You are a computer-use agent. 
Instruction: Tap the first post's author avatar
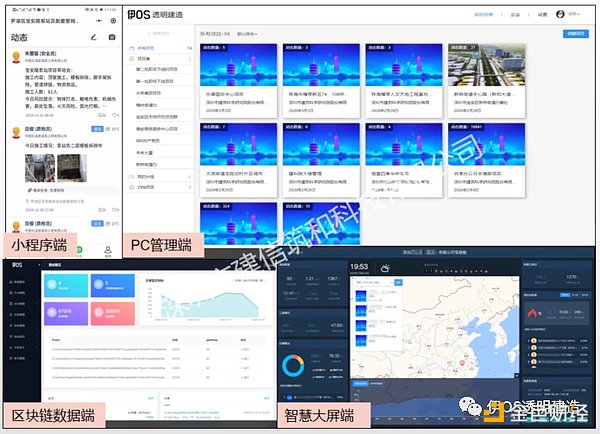click(14, 59)
